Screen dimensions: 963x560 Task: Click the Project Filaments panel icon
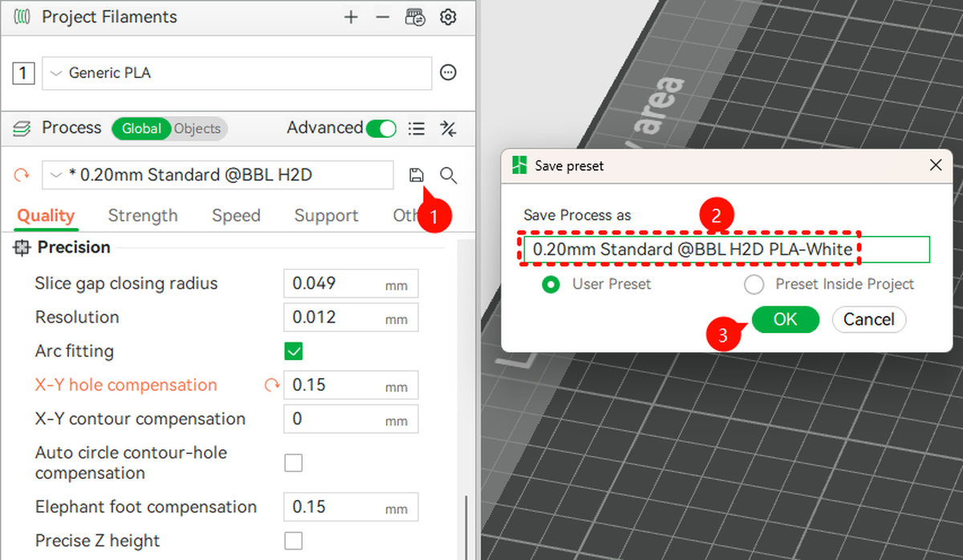pyautogui.click(x=22, y=17)
